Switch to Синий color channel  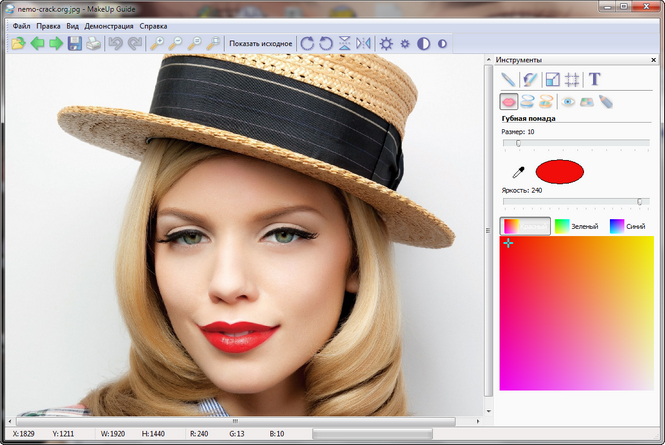click(629, 226)
